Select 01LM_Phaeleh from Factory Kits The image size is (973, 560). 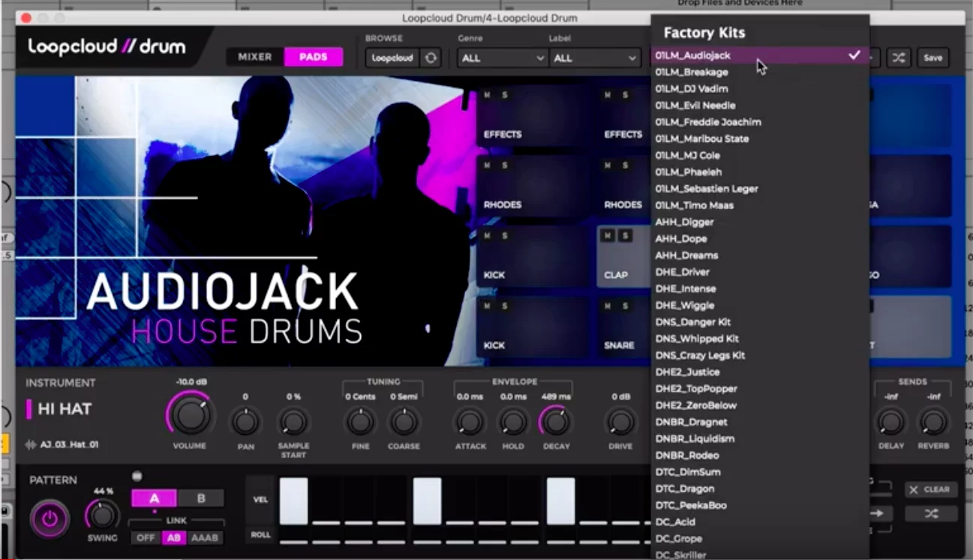point(760,172)
